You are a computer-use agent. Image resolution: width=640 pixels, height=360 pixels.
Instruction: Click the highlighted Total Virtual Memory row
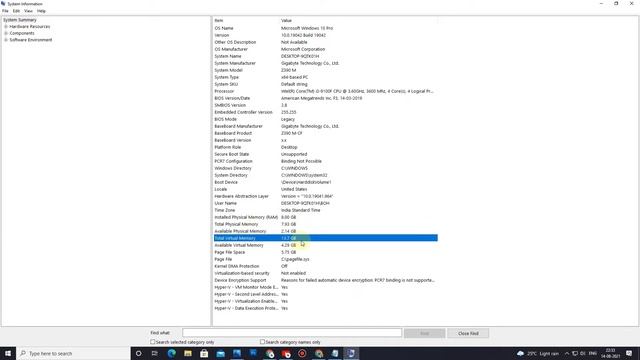(325, 238)
